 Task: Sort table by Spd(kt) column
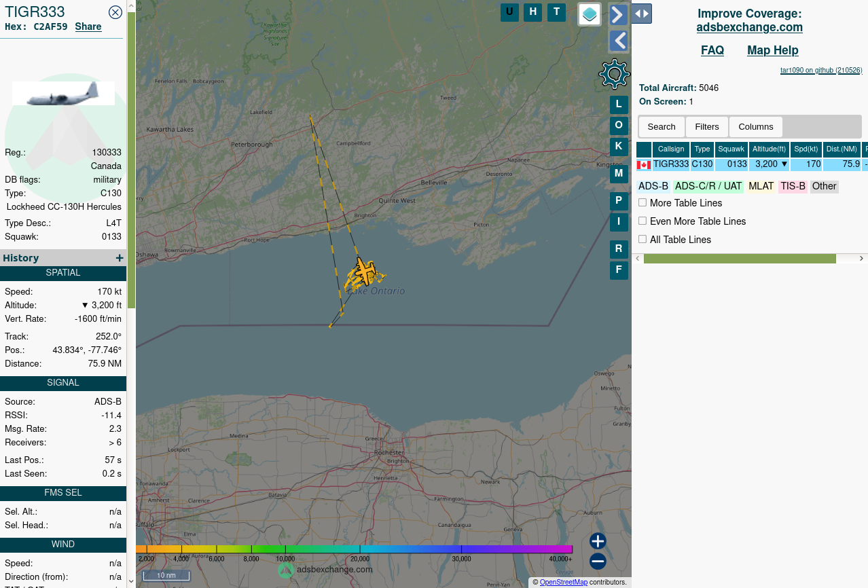(x=806, y=149)
